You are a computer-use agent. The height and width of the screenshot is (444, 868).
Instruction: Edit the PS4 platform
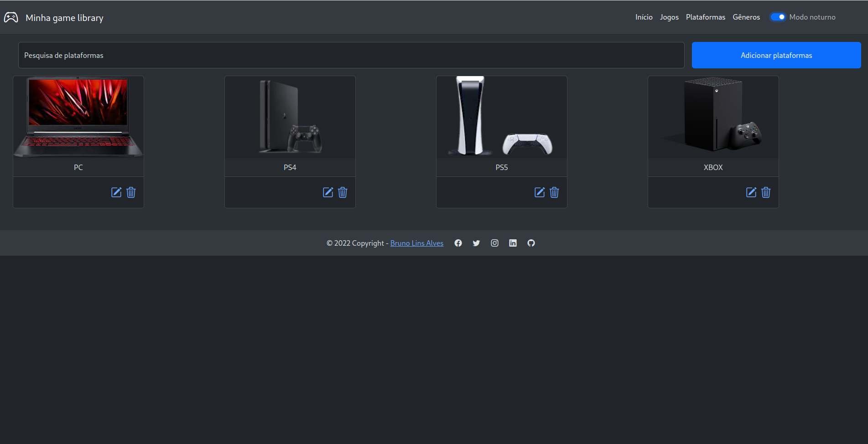point(328,192)
